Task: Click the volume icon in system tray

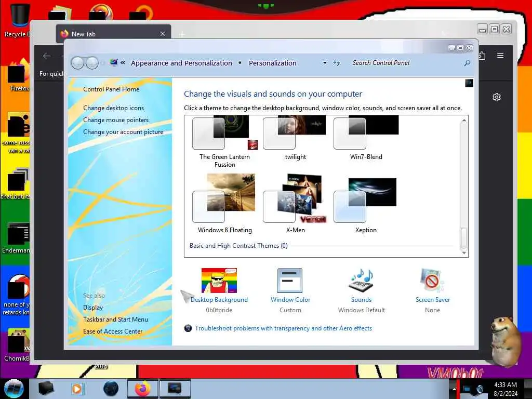Action: click(x=480, y=389)
